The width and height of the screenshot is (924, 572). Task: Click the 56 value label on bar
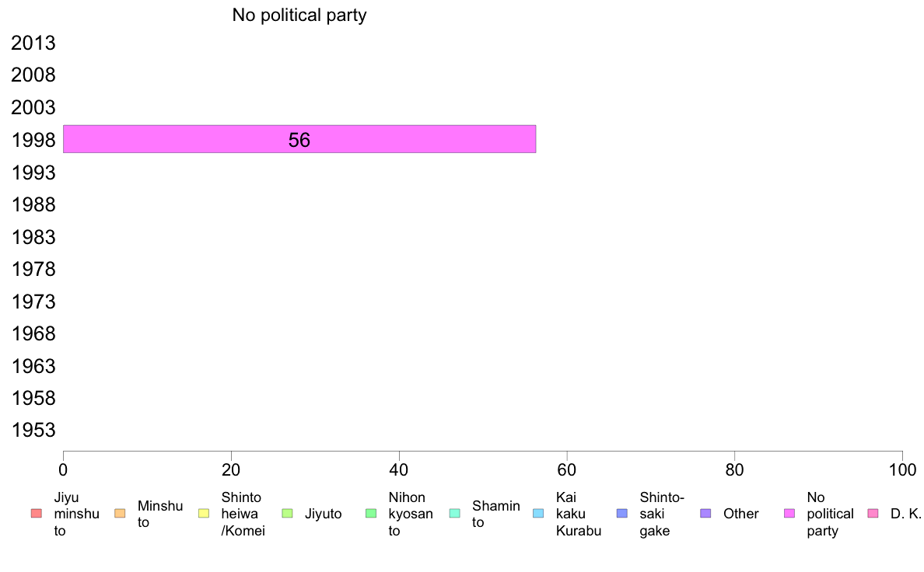[299, 140]
